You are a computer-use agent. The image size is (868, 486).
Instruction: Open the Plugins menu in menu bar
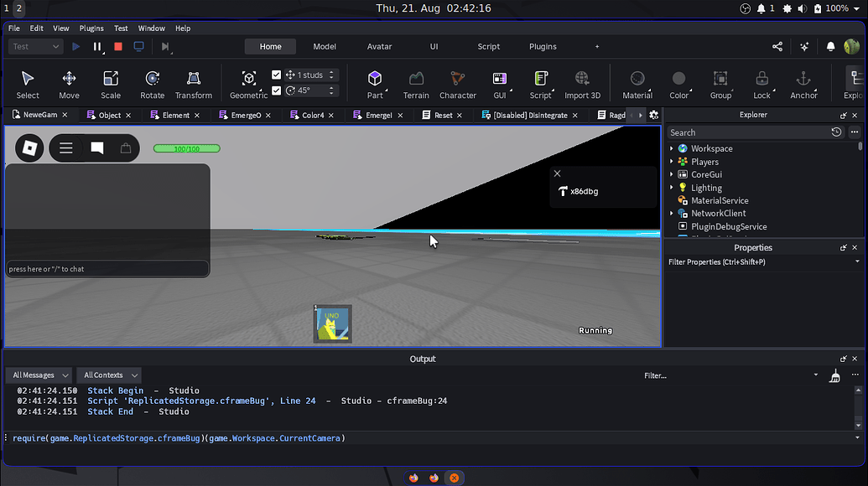tap(91, 28)
